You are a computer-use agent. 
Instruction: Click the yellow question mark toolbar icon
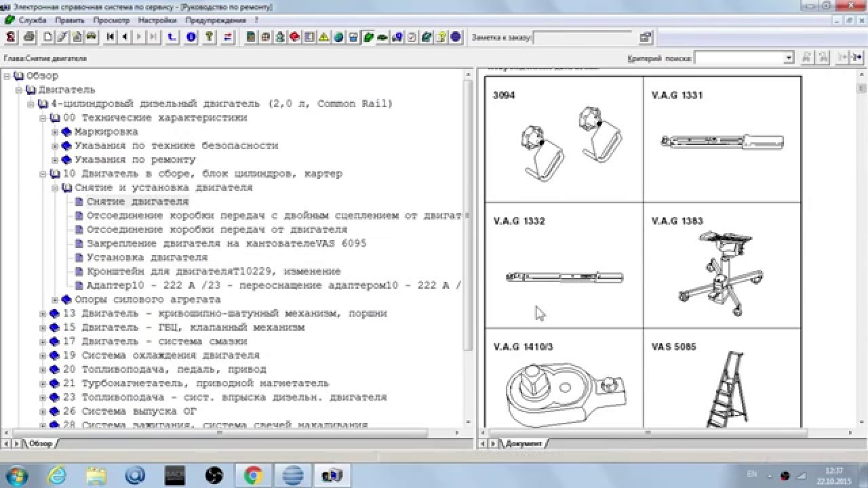pyautogui.click(x=441, y=37)
